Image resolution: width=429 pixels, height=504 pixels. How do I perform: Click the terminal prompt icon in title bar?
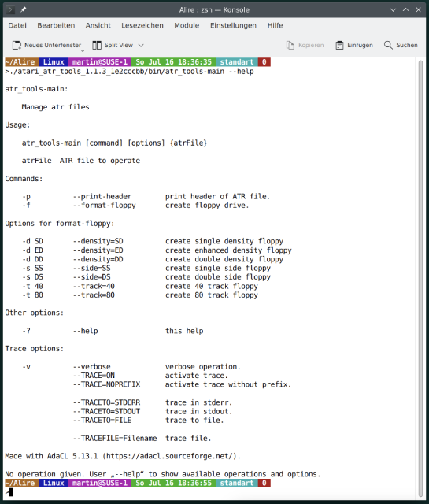click(10, 10)
